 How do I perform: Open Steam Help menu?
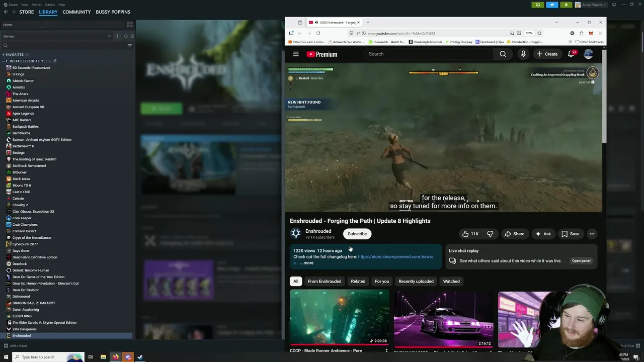[x=61, y=5]
